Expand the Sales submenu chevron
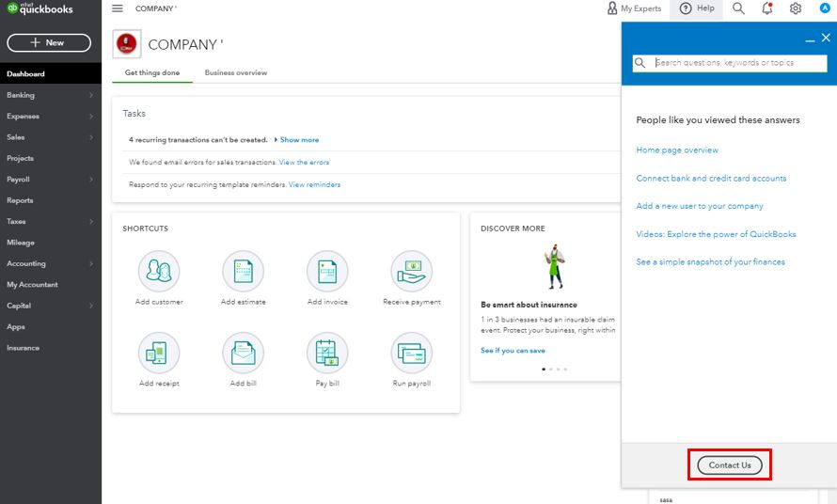 click(91, 137)
